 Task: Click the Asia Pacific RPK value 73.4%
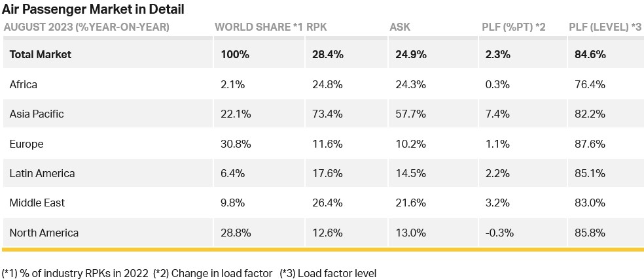pyautogui.click(x=327, y=114)
